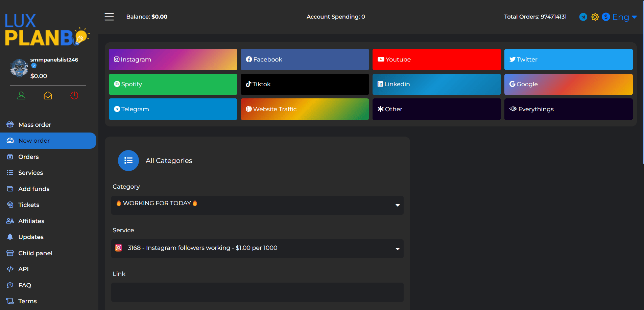Click the LUX PLANB logo
Viewport: 644px width, 310px height.
click(47, 30)
